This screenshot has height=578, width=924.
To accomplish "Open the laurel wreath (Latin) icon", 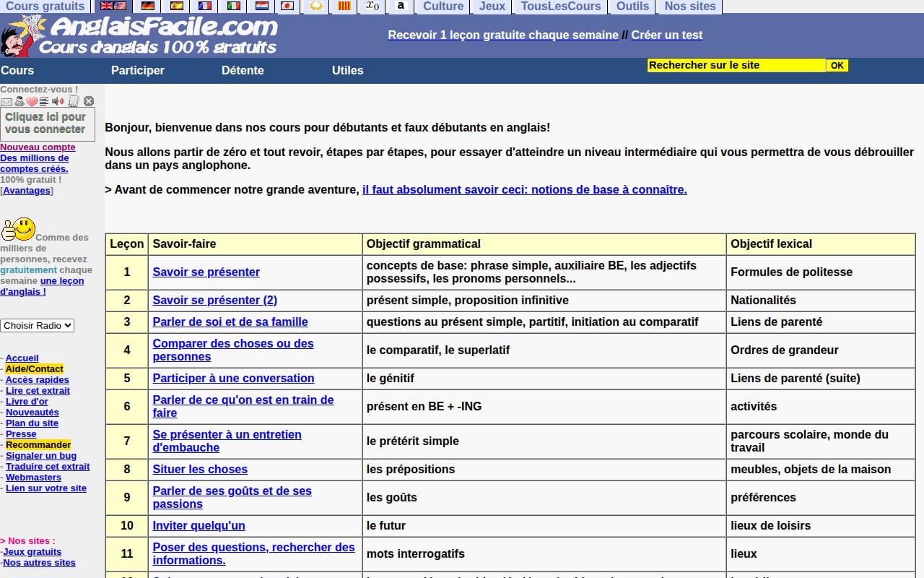I will coord(316,6).
